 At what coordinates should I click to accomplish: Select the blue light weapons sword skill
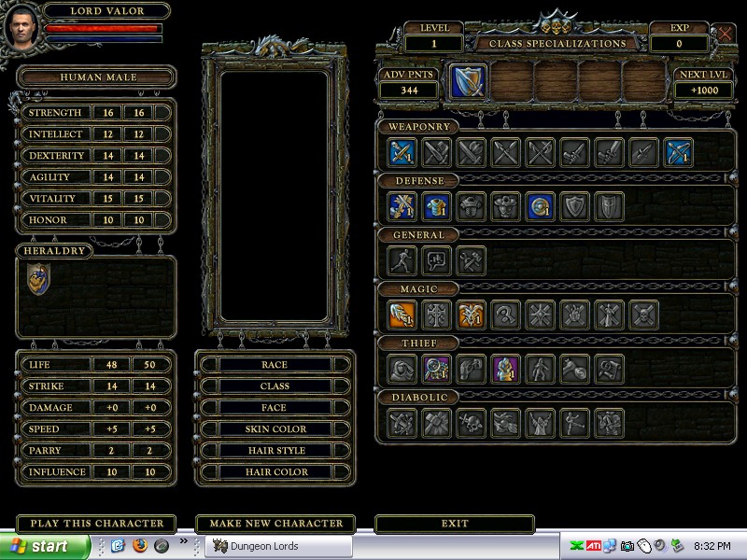coord(402,152)
